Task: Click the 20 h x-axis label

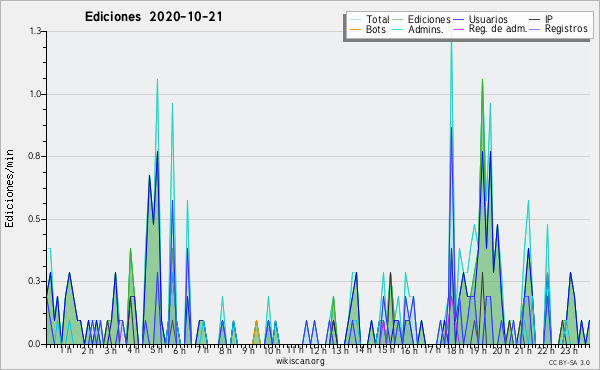Action: point(501,350)
